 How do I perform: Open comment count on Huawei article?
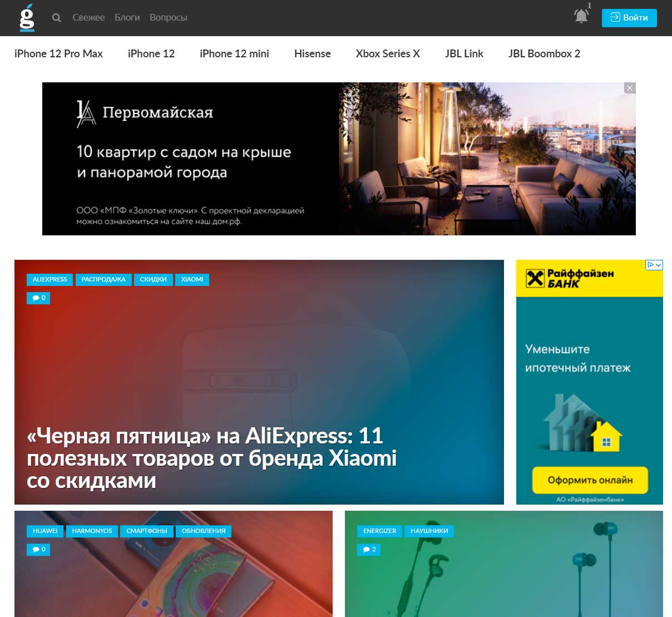(38, 550)
